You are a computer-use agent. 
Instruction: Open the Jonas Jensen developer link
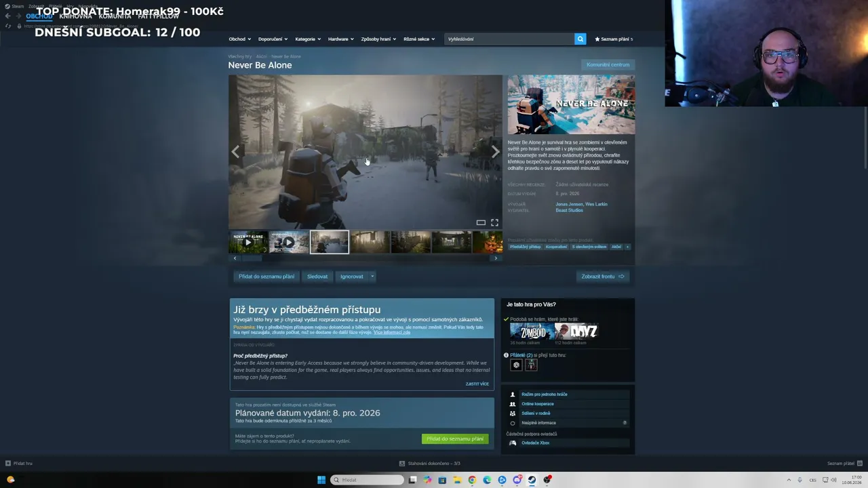point(568,204)
